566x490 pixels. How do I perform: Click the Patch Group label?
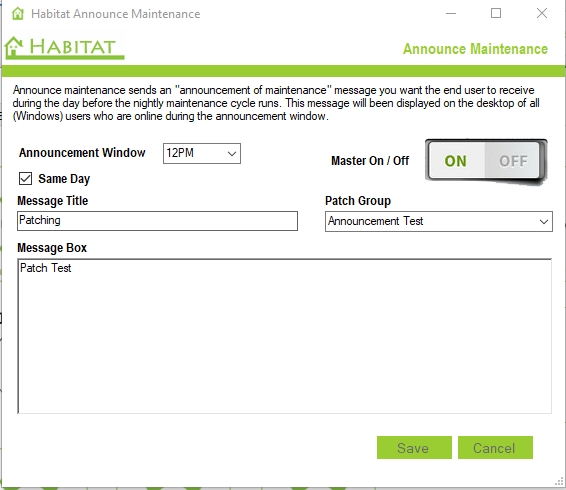tap(358, 201)
